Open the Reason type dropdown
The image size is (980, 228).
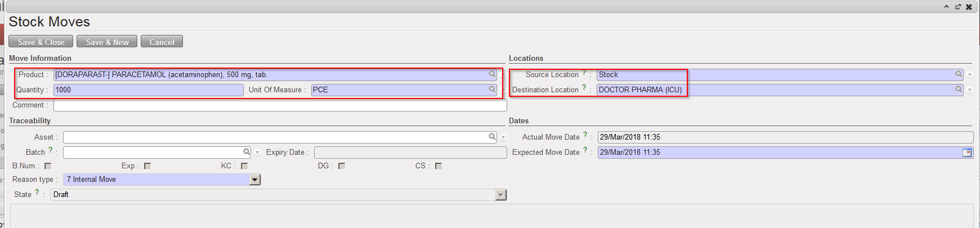(x=255, y=180)
